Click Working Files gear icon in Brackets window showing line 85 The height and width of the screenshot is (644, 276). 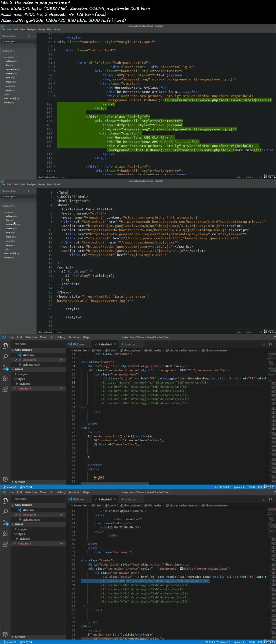click(x=29, y=36)
